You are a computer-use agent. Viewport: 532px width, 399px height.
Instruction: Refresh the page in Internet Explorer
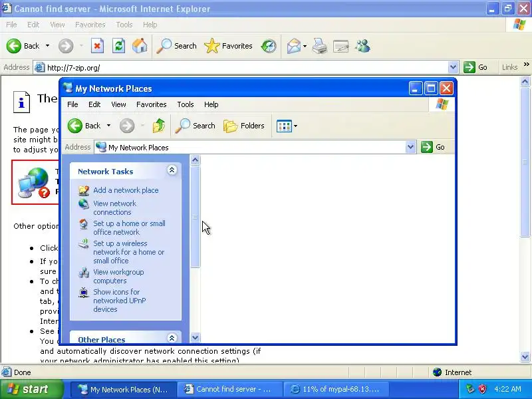[118, 46]
